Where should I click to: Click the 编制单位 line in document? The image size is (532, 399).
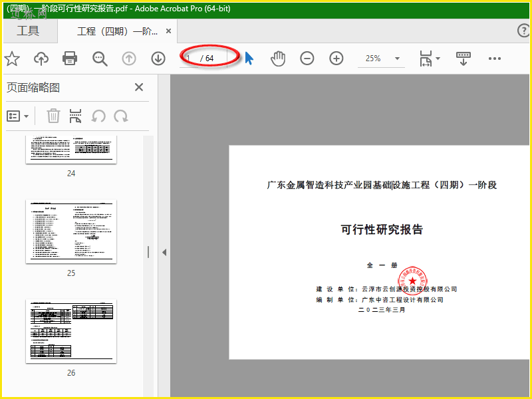point(380,300)
